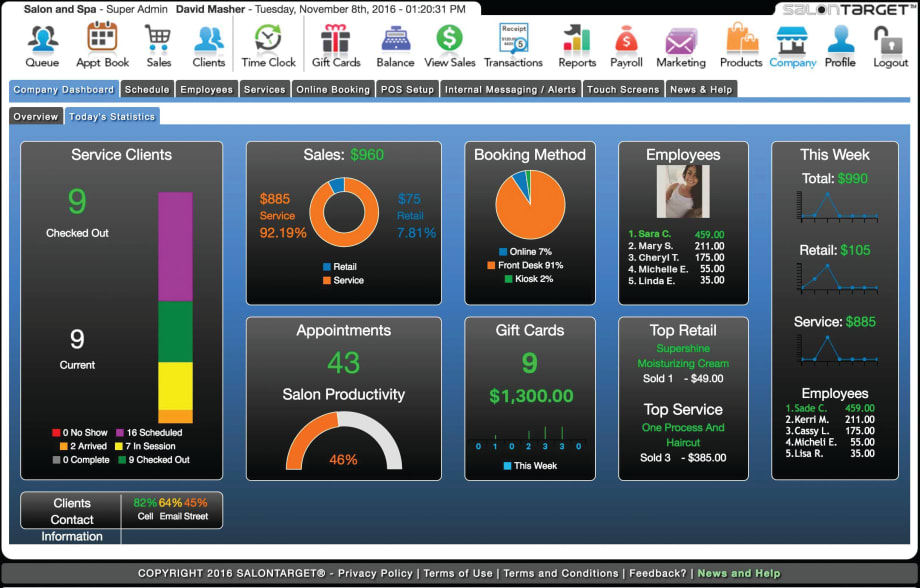Click the Privacy Policy footer link
Screen dimensions: 920x588
(x=375, y=573)
